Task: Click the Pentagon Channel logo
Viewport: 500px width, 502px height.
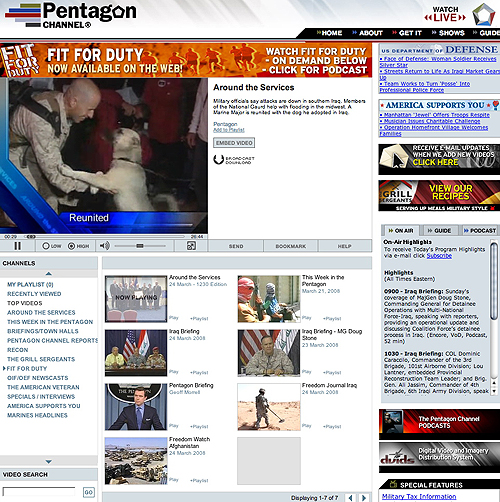Action: pyautogui.click(x=71, y=15)
